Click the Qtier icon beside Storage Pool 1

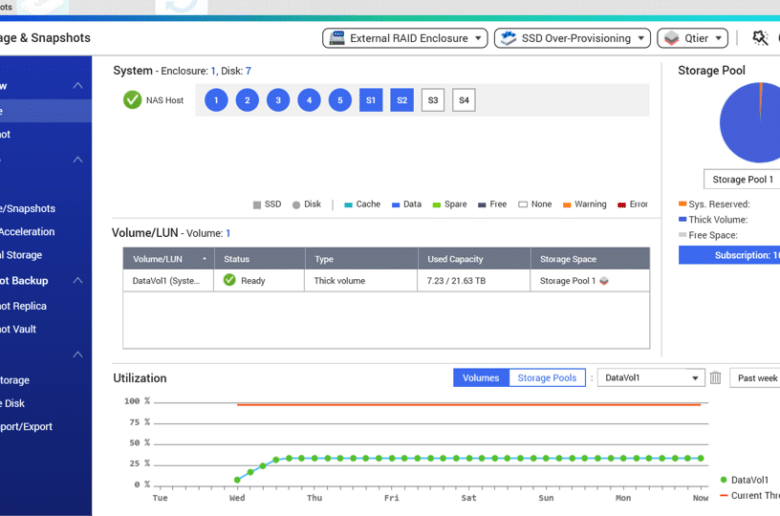[x=604, y=281]
